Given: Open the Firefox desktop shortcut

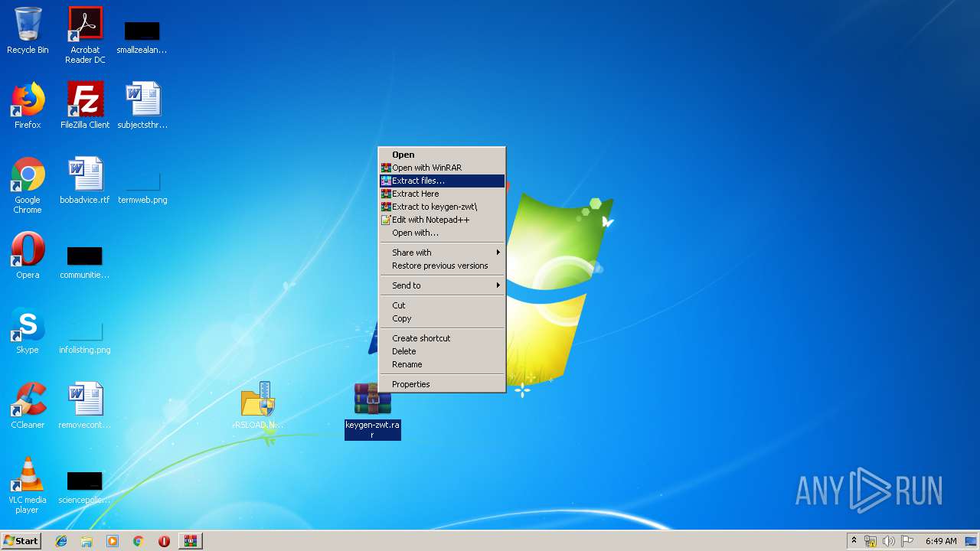Looking at the screenshot, I should 28,106.
